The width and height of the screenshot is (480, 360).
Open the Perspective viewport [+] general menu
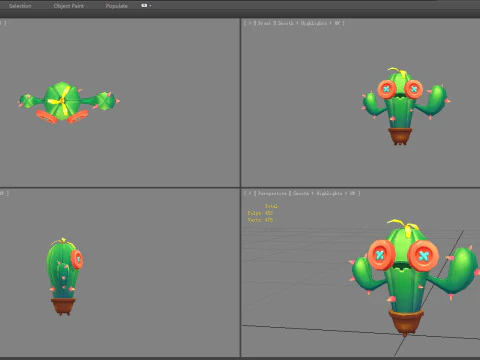[x=249, y=193]
